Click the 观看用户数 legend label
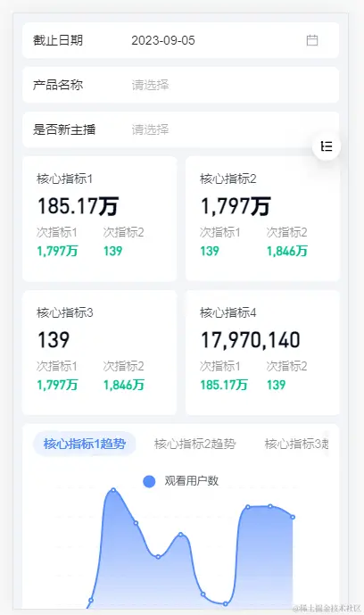 pos(191,481)
